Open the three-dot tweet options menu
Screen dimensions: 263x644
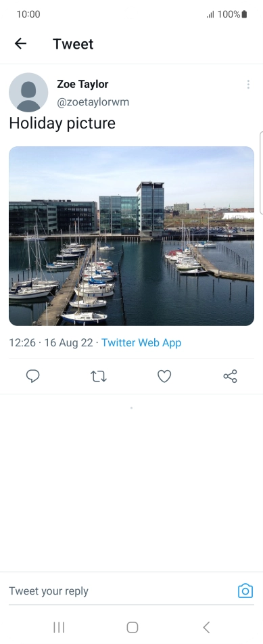248,84
